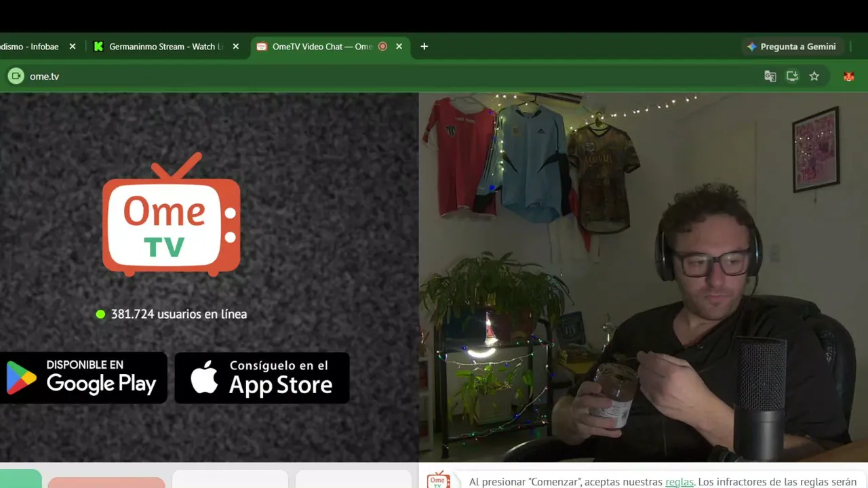Click the install app icon in address bar
Viewport: 868px width, 488px height.
792,77
